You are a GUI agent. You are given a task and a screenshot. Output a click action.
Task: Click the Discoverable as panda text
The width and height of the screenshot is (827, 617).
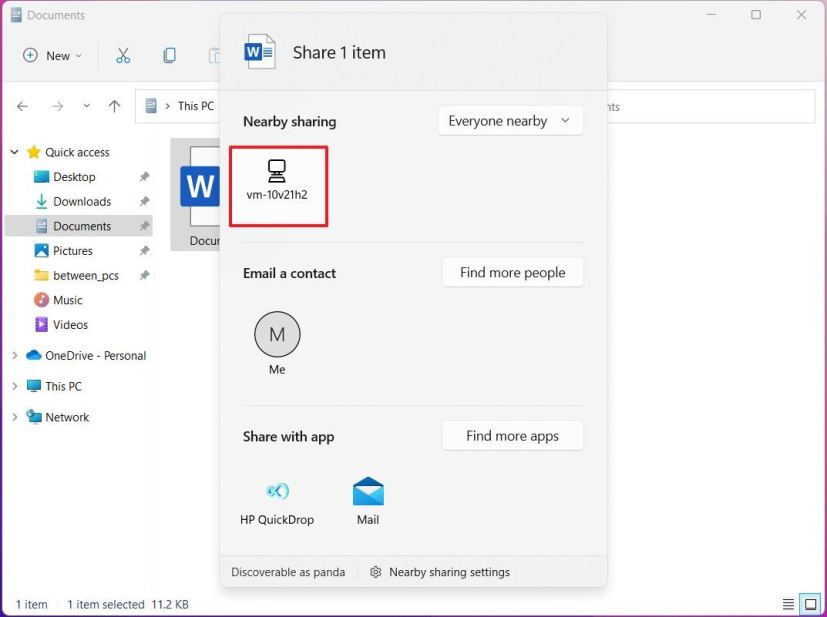click(288, 572)
